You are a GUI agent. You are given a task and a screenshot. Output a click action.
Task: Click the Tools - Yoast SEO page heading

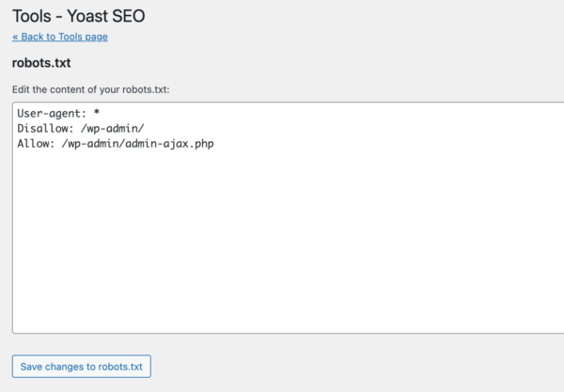[x=79, y=15]
